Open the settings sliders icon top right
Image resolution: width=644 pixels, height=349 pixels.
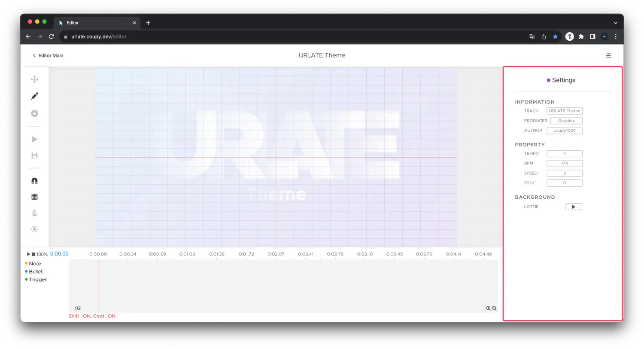pyautogui.click(x=608, y=55)
